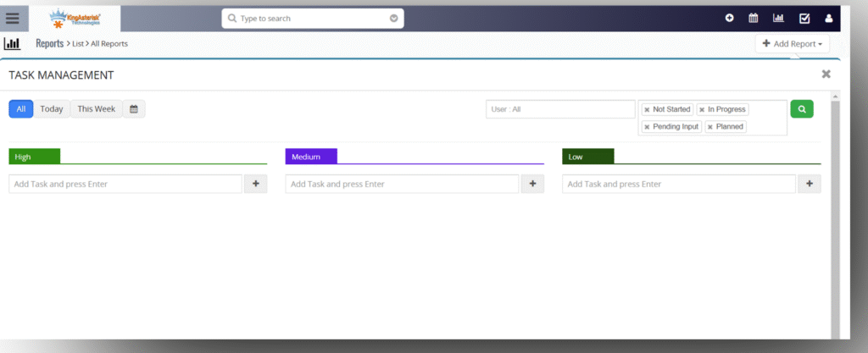This screenshot has width=868, height=353.
Task: Open the calendar icon in header
Action: click(754, 19)
